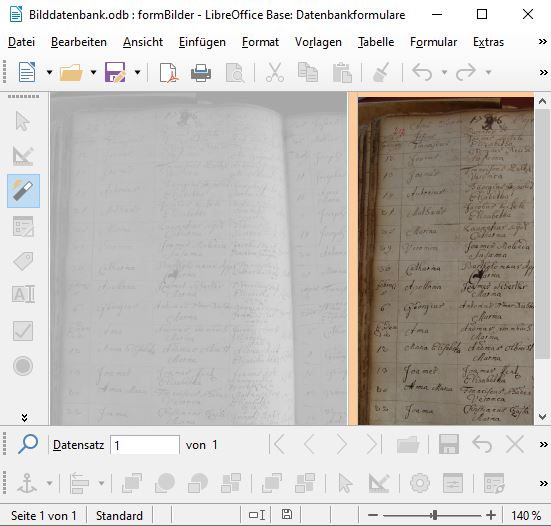Toggle Design Mode in bottom toolbar
This screenshot has width=551, height=526.
[x=379, y=483]
